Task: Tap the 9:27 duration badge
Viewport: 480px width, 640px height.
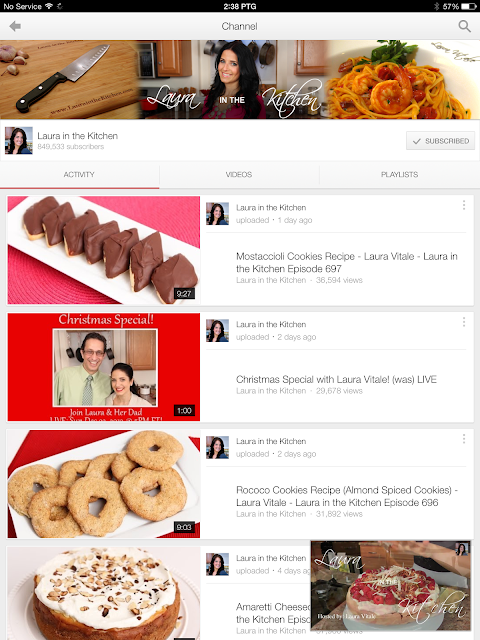Action: (184, 293)
